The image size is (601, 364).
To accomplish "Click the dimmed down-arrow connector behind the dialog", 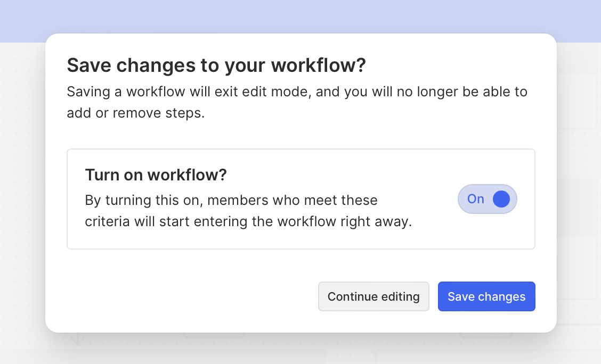I will pyautogui.click(x=78, y=340).
